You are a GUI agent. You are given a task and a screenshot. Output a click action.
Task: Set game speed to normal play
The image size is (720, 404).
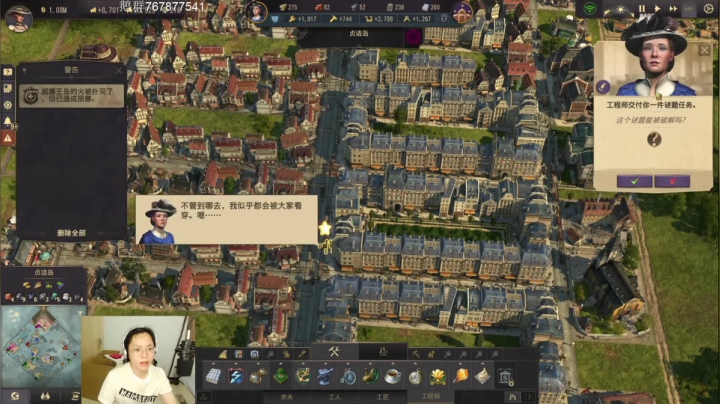coord(657,9)
